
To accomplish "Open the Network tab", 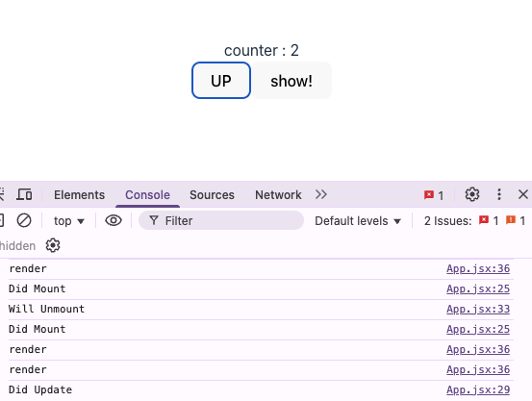I will pos(278,195).
